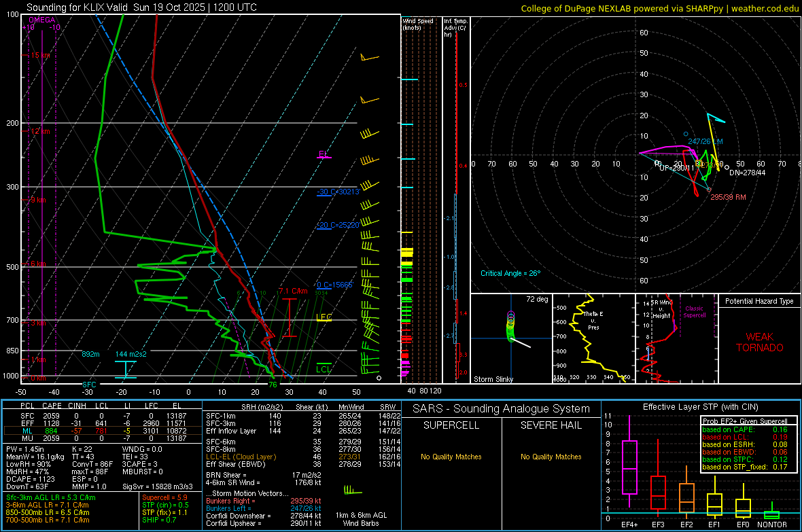Click the 'DCAPE = 1123' value
Image resolution: width=802 pixels, height=532 pixels.
pos(30,479)
